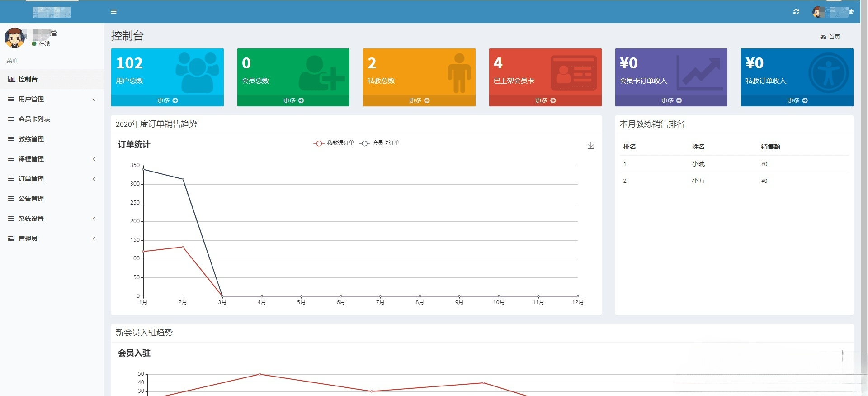Click the purple 会员卡订单收入 card
Image resolution: width=868 pixels, height=396 pixels.
[x=671, y=72]
